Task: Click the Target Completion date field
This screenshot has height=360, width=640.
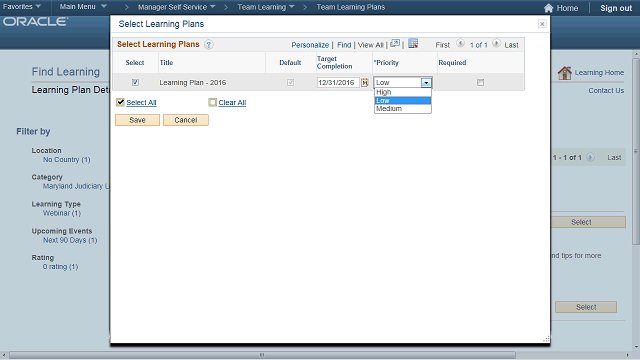Action: pos(338,82)
